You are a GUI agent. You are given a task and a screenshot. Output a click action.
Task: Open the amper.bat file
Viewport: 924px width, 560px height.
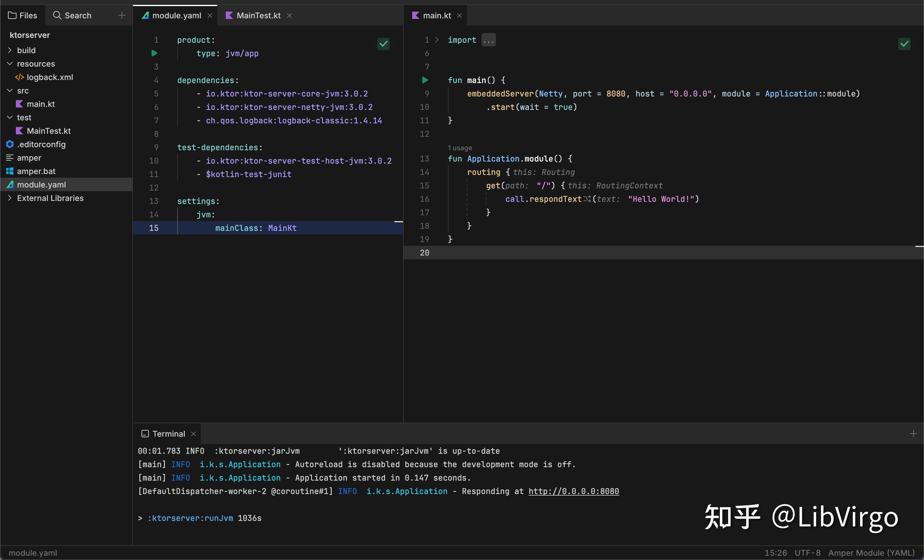(36, 171)
